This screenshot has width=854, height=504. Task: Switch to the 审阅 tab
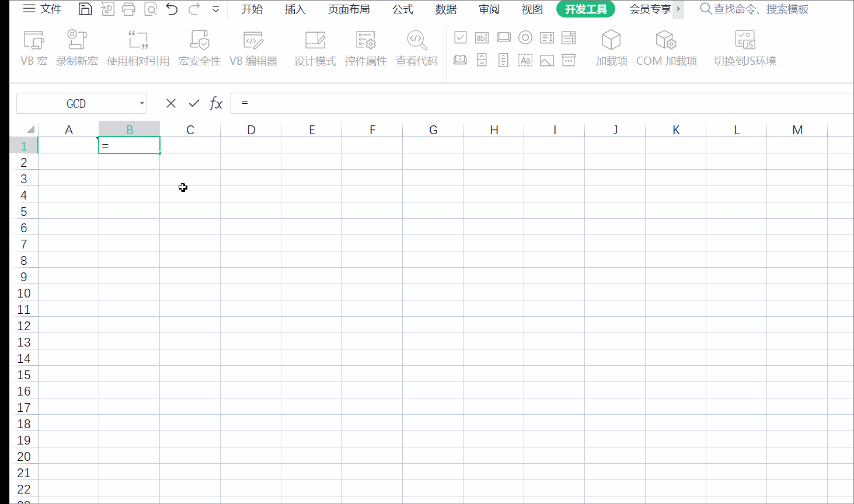coord(489,9)
